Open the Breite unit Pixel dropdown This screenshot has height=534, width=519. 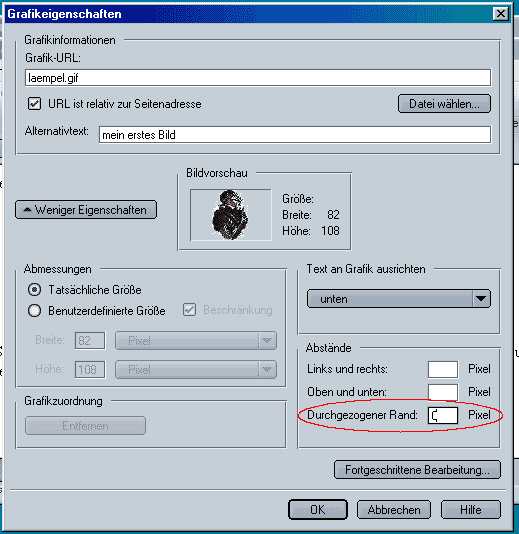pos(196,341)
